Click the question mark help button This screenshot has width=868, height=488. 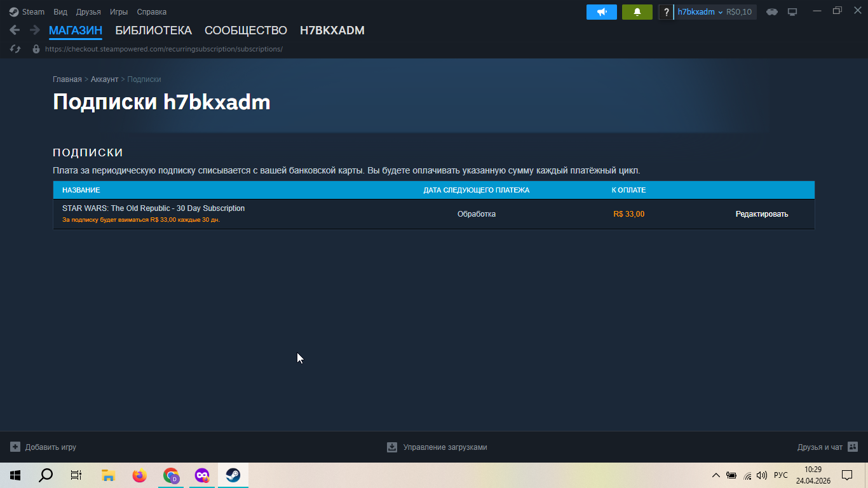point(666,12)
